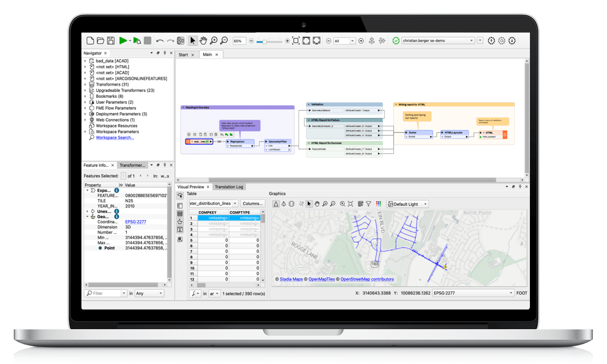Expand the Transformers (31) tree node
607x364 pixels.
coord(86,84)
